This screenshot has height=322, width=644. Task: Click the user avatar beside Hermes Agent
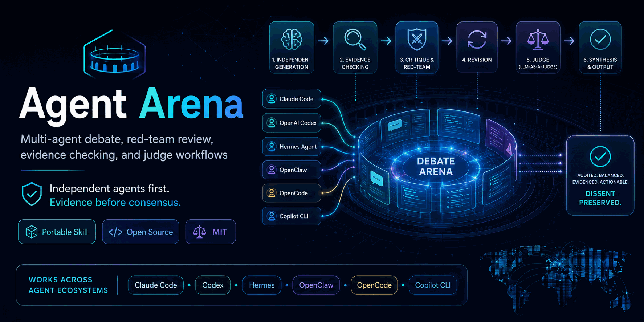272,146
